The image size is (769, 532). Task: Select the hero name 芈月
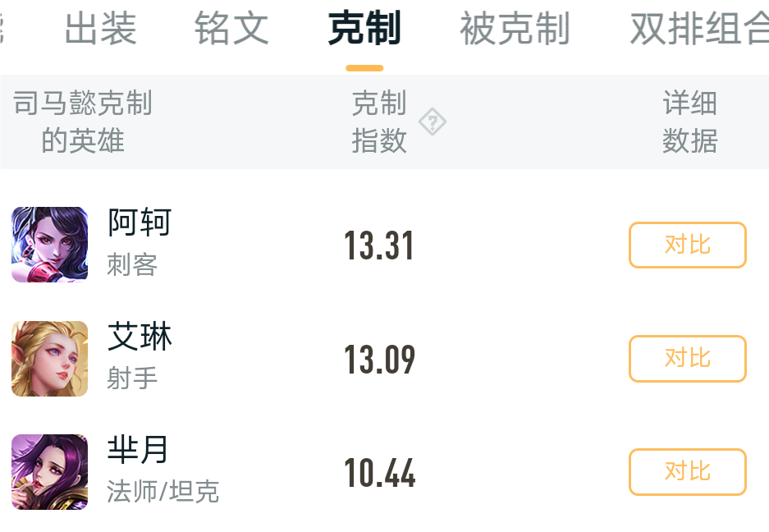pyautogui.click(x=138, y=450)
